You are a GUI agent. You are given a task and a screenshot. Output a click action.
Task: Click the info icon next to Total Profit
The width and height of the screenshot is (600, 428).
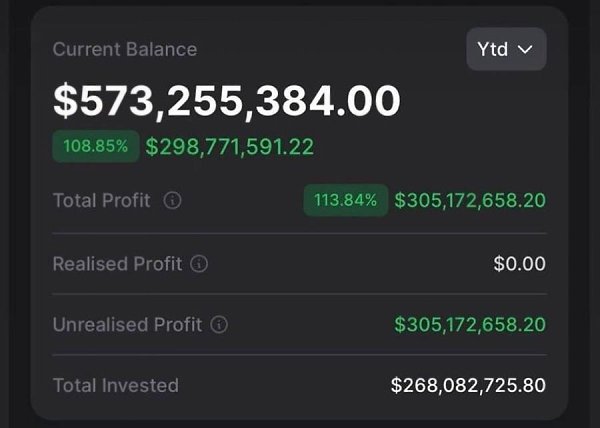[x=172, y=201]
